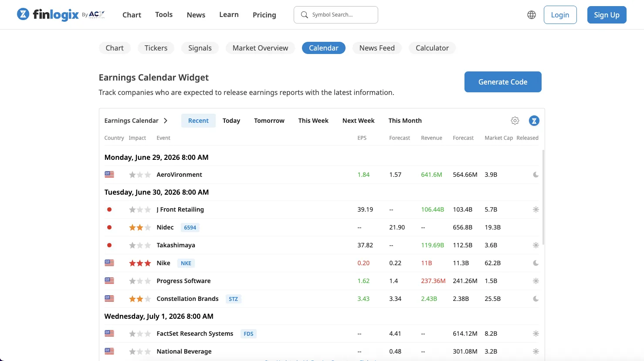644x361 pixels.
Task: Switch to the Tickers widget
Action: tap(156, 48)
